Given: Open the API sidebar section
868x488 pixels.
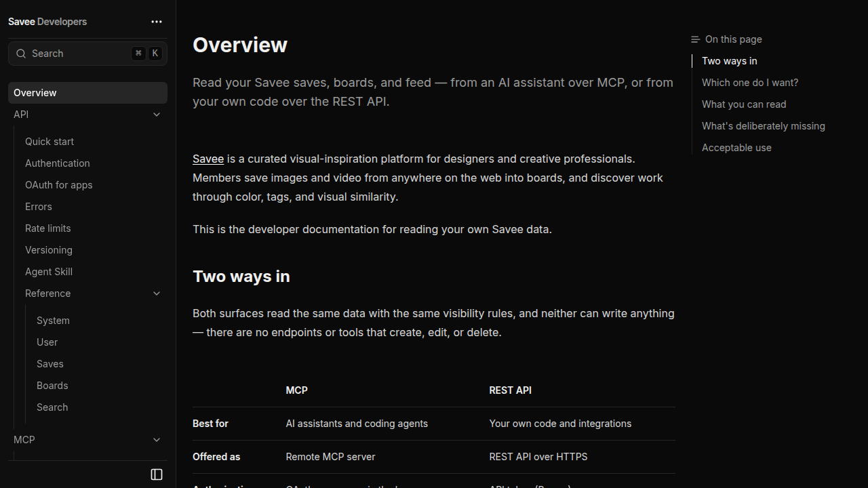Looking at the screenshot, I should pyautogui.click(x=87, y=115).
